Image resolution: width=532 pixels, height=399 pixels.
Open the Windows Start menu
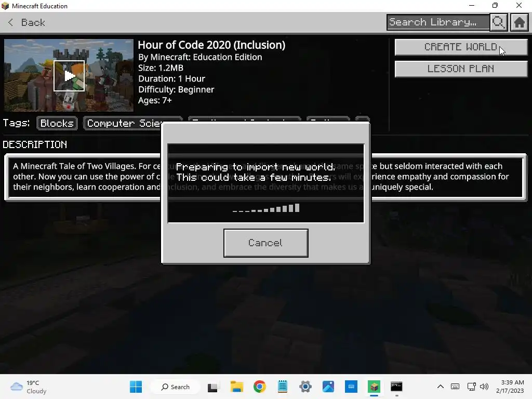[x=136, y=387]
